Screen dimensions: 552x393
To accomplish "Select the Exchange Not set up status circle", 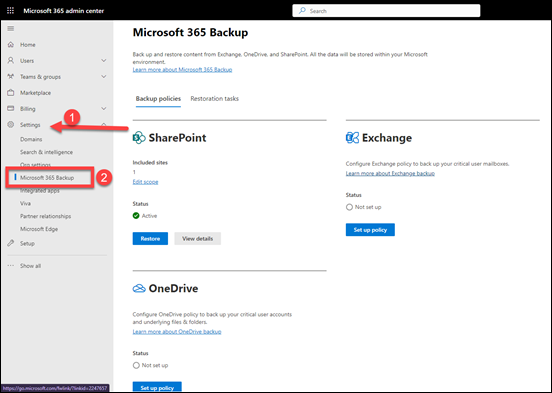I will [x=349, y=207].
